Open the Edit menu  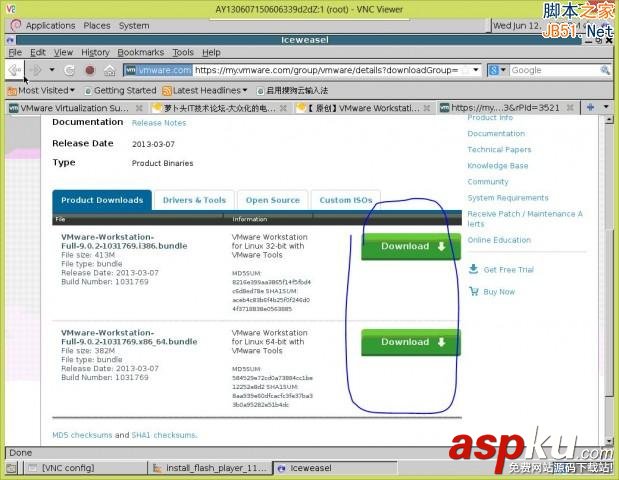pos(38,52)
